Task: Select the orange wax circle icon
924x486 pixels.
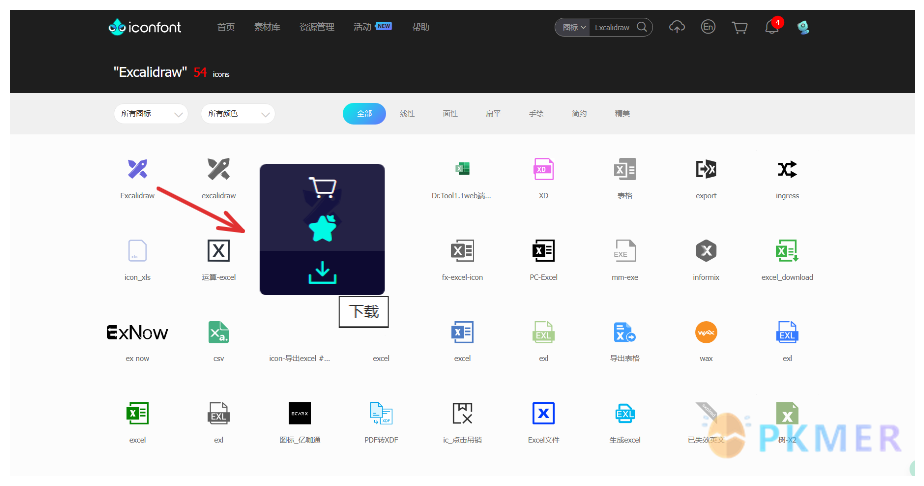Action: click(x=706, y=332)
